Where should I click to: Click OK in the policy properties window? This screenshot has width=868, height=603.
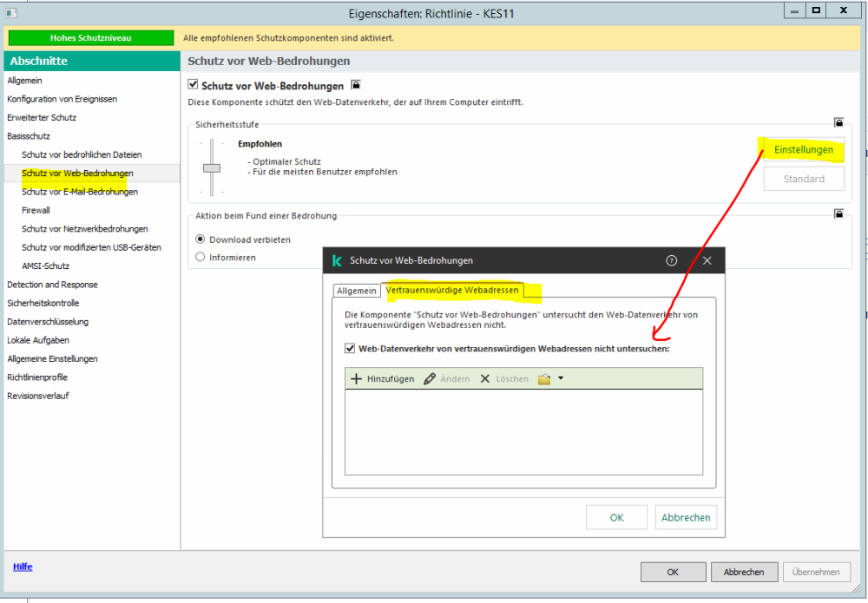coord(674,572)
